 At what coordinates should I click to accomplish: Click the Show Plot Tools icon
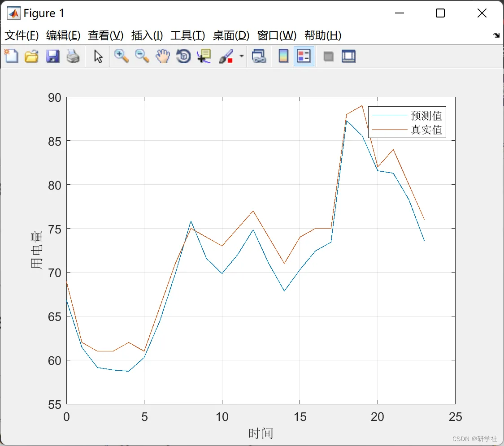348,56
